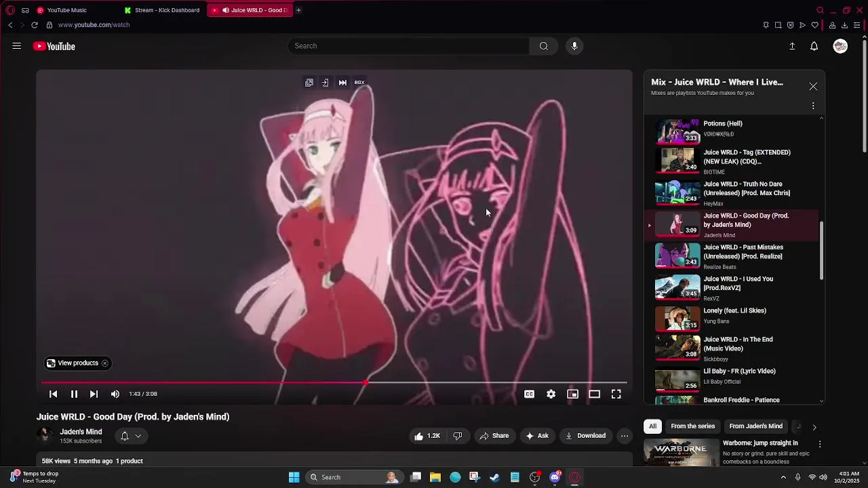Click the Share button

tap(494, 436)
